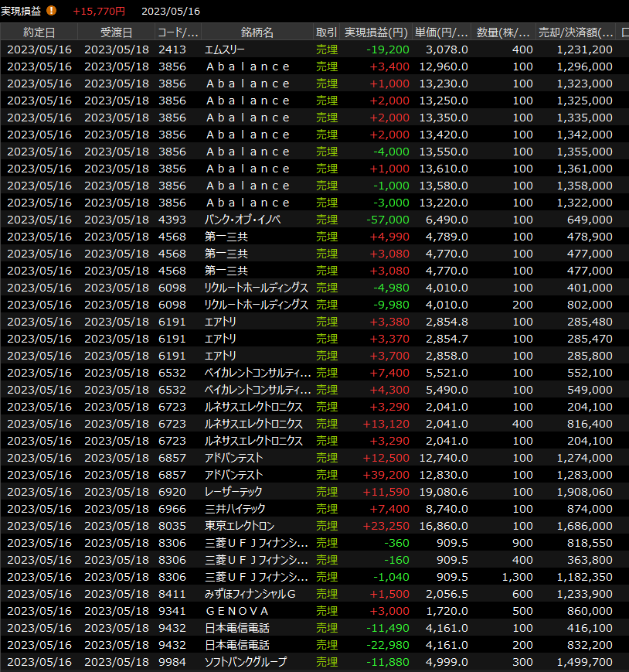The height and width of the screenshot is (672, 629).
Task: Click the 実現損益(円) column header
Action: (376, 32)
